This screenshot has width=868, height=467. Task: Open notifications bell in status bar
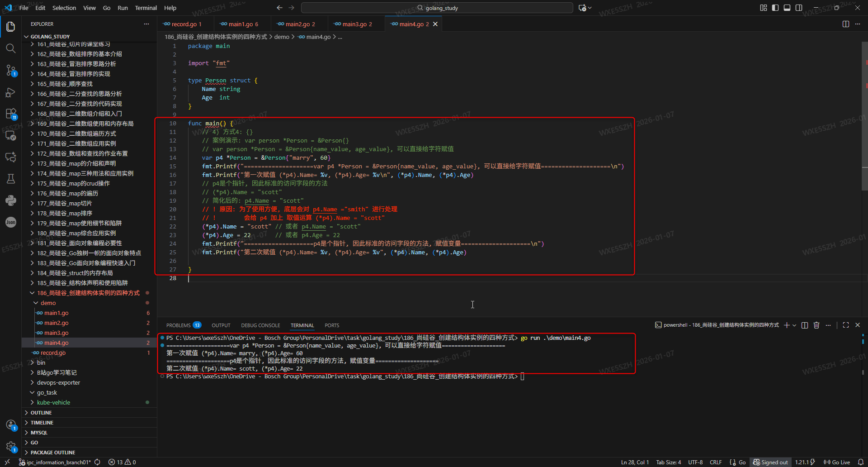tap(861, 462)
